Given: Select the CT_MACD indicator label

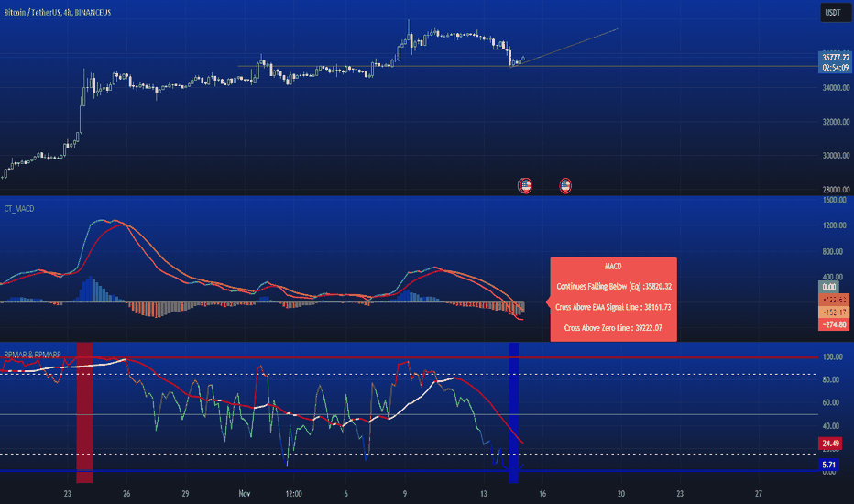Looking at the screenshot, I should tap(19, 209).
